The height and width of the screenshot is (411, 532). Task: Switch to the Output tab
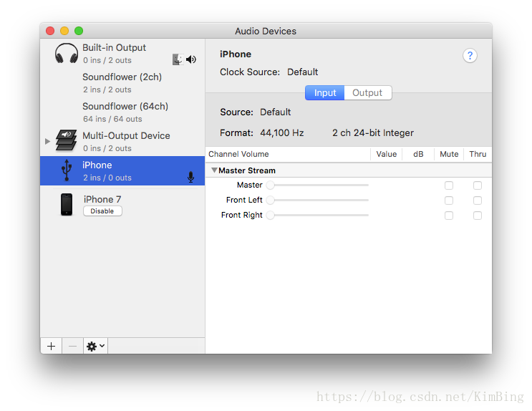(x=367, y=92)
